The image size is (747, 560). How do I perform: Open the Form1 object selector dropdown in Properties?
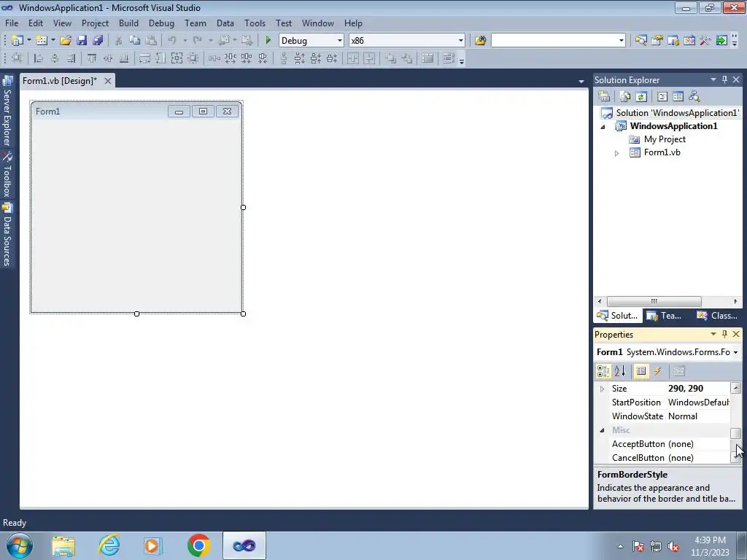[736, 352]
